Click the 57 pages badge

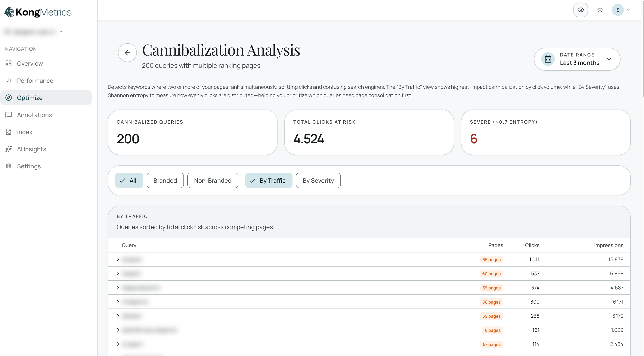[492, 344]
